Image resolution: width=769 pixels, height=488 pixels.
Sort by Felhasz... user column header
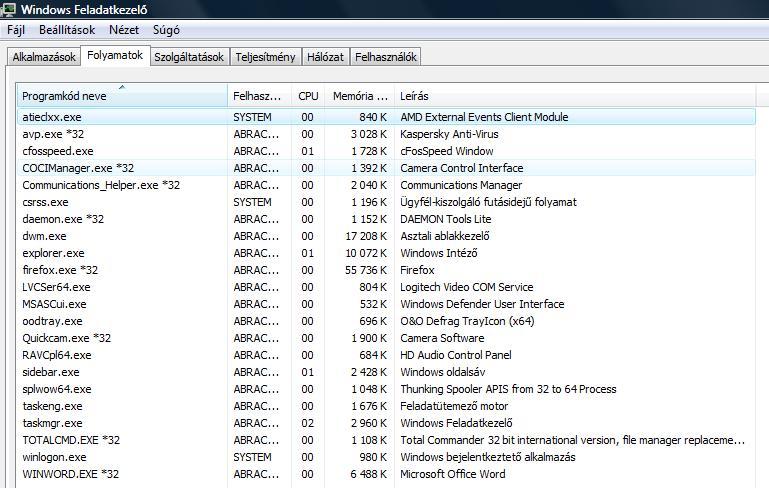pyautogui.click(x=259, y=96)
